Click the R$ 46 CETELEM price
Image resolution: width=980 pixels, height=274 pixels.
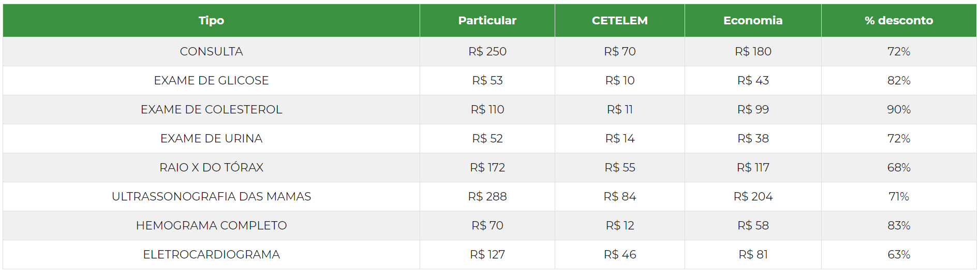click(x=619, y=254)
